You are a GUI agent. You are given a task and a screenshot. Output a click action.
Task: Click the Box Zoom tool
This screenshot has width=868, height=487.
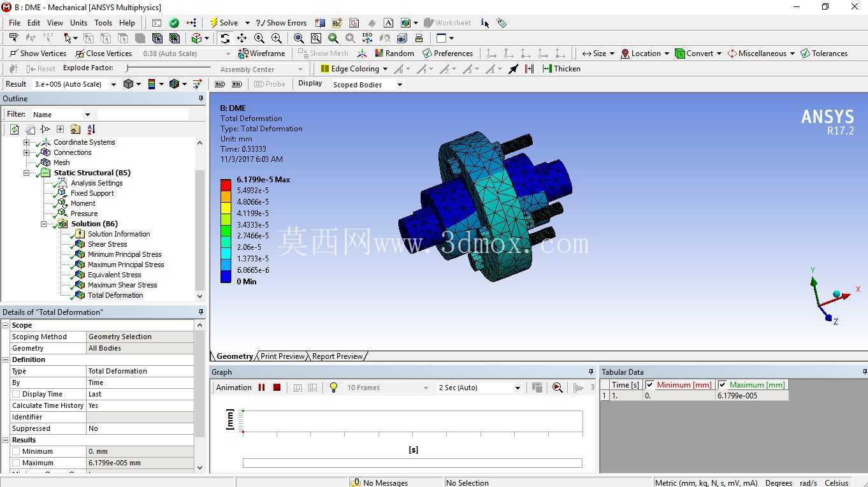[277, 38]
